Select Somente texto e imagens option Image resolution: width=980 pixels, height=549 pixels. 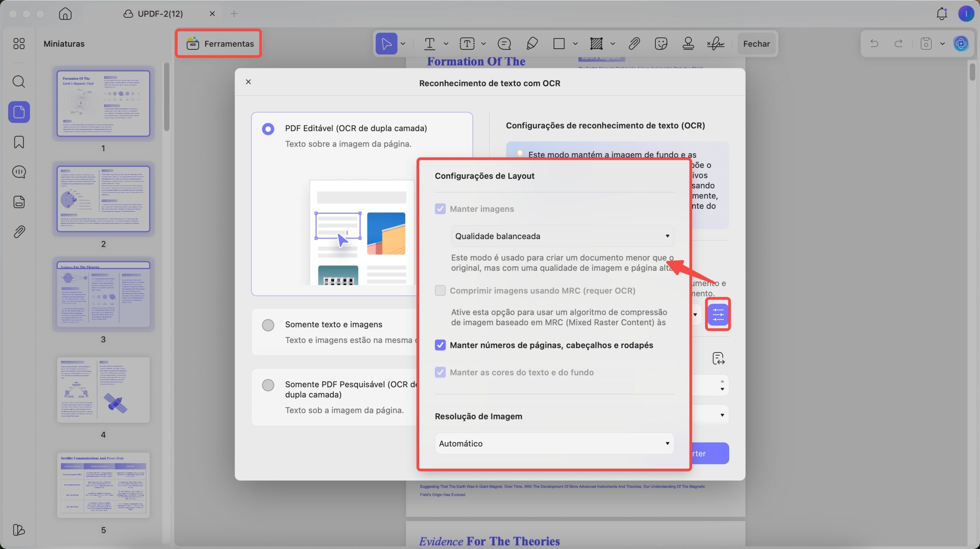click(268, 325)
